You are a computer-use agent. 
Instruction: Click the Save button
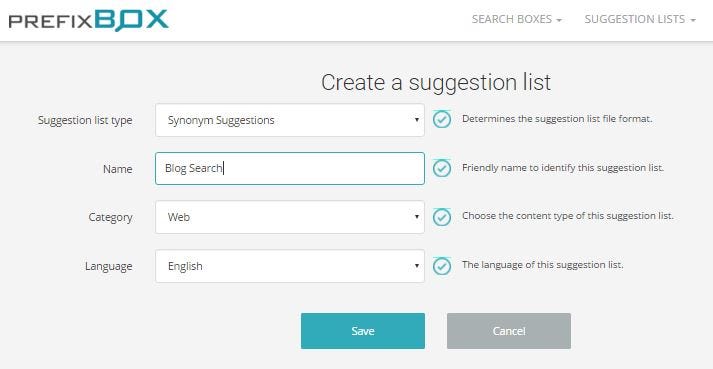[x=363, y=331]
